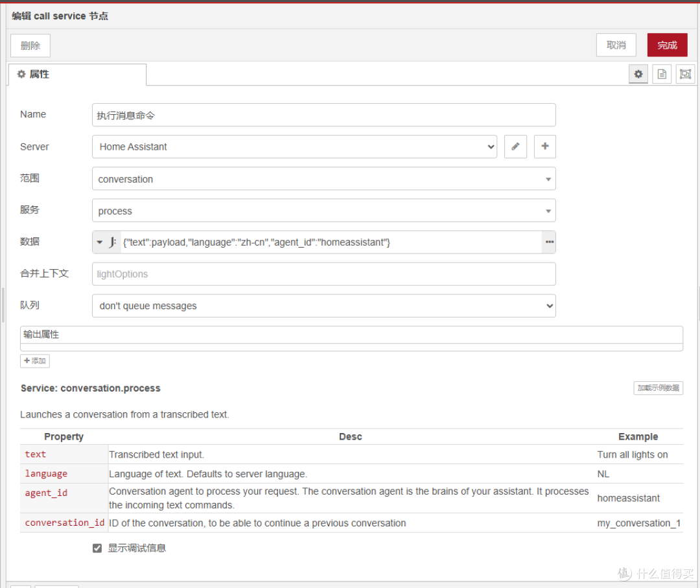
Task: Click the 'conversation_id' property name
Action: pos(65,523)
